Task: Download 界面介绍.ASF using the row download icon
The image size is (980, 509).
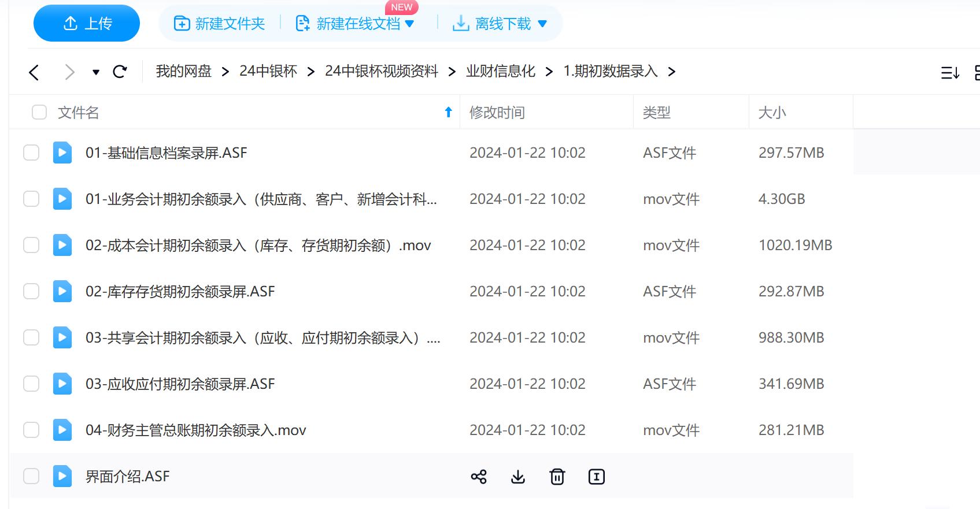Action: click(x=518, y=477)
